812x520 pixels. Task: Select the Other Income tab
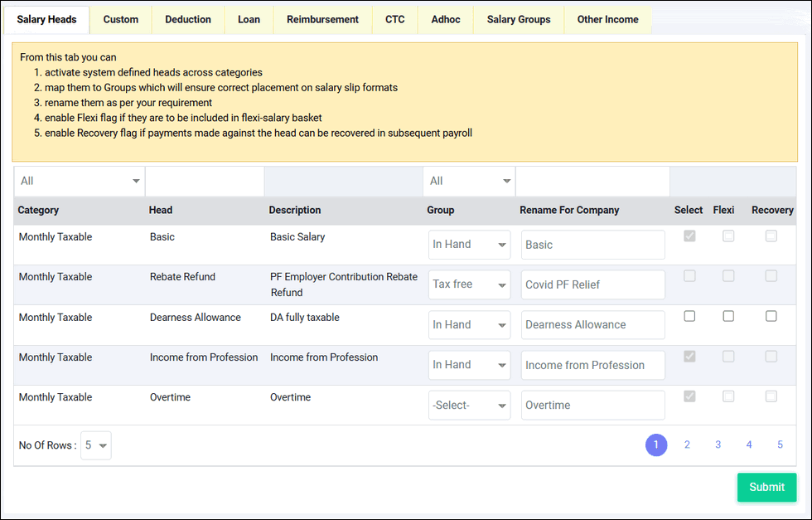[x=607, y=20]
